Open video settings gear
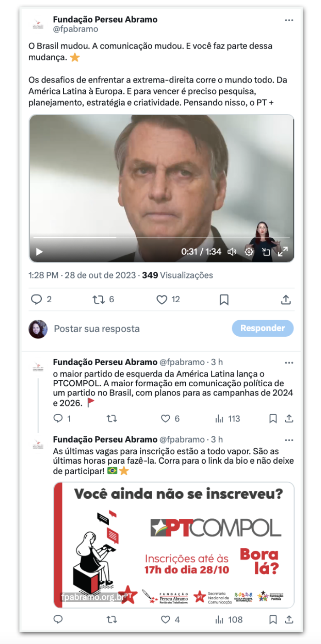 [x=249, y=251]
